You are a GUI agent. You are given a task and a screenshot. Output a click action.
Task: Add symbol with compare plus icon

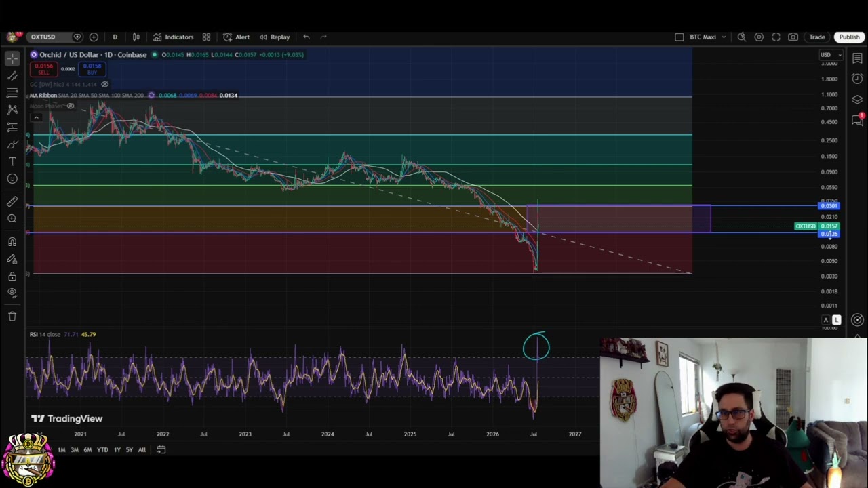click(x=94, y=37)
